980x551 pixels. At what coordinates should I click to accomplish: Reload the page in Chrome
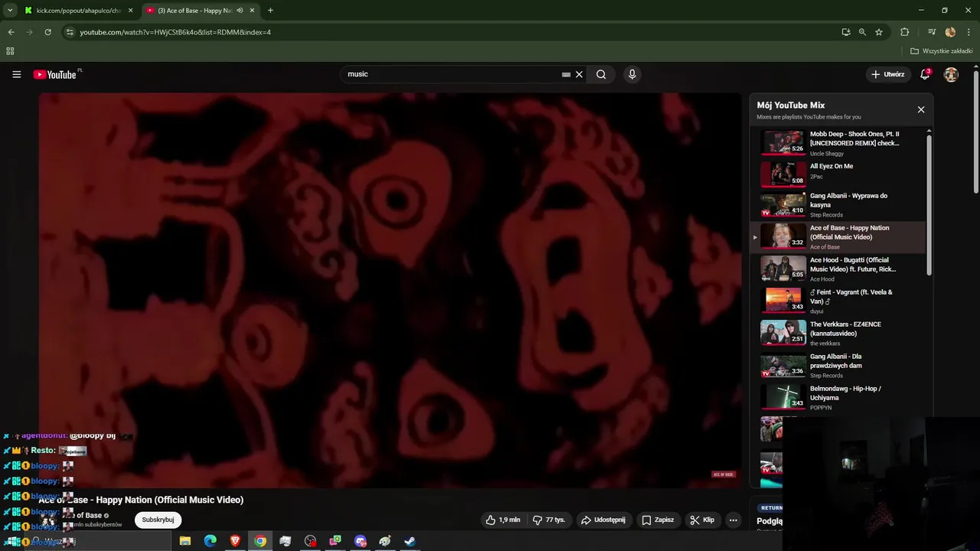click(47, 32)
